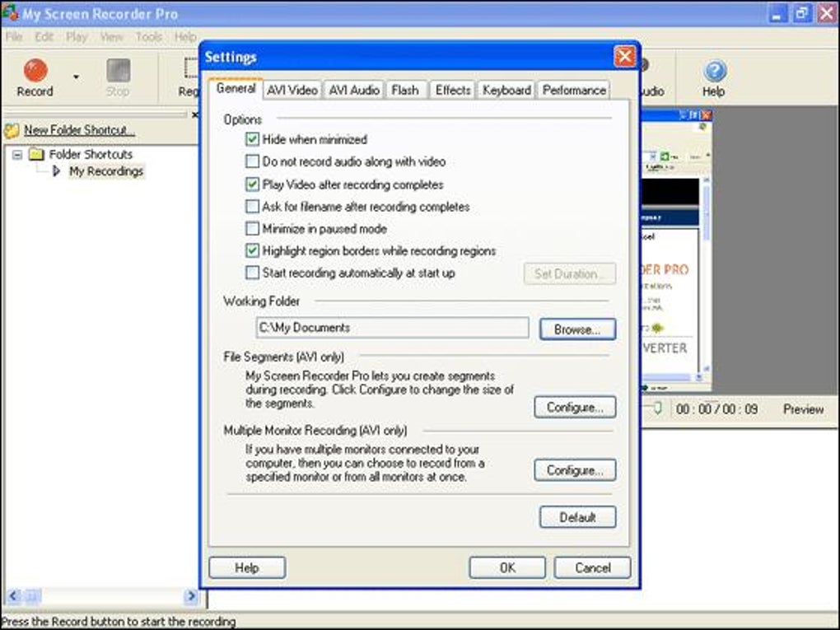Click the Help button in Settings dialog
Image resolution: width=840 pixels, height=630 pixels.
247,568
